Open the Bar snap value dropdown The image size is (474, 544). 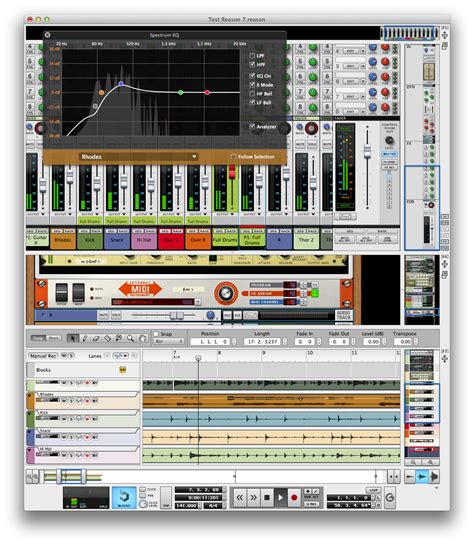169,342
